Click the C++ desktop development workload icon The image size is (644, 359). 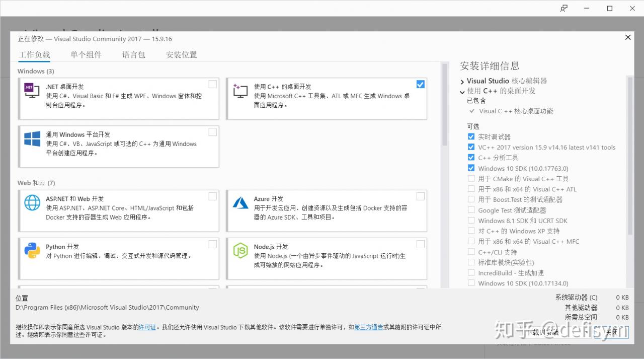pyautogui.click(x=240, y=91)
